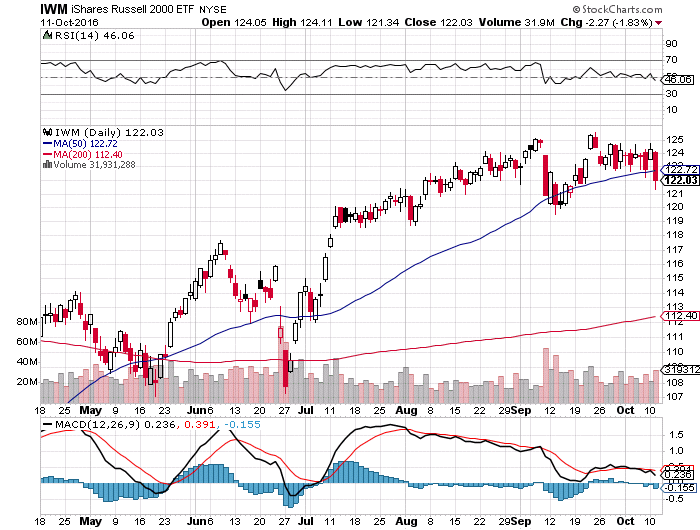Viewport: 700px width, 530px height.
Task: Click the black MACD legend line marker
Action: pyautogui.click(x=47, y=425)
